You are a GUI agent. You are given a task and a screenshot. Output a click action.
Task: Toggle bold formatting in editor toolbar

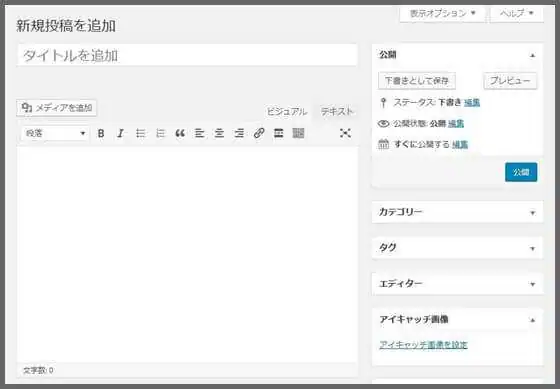pos(101,134)
